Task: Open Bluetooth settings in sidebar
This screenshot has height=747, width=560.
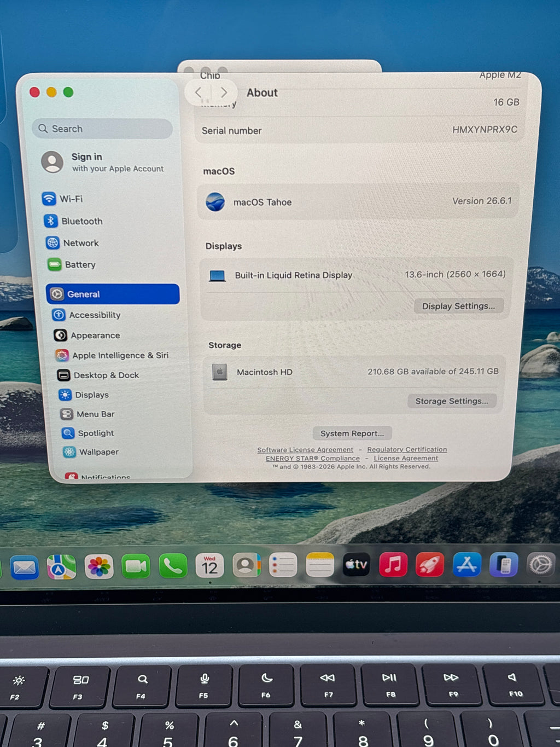Action: pyautogui.click(x=73, y=221)
